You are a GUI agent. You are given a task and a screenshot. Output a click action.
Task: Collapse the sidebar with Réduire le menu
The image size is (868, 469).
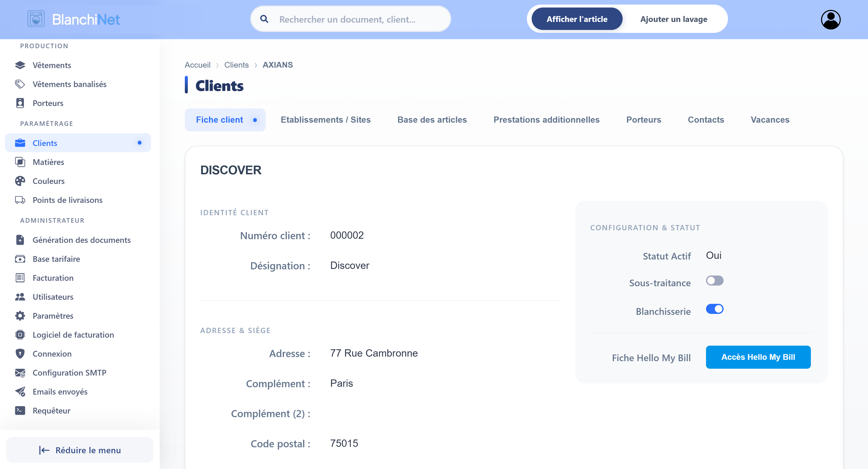coord(80,450)
